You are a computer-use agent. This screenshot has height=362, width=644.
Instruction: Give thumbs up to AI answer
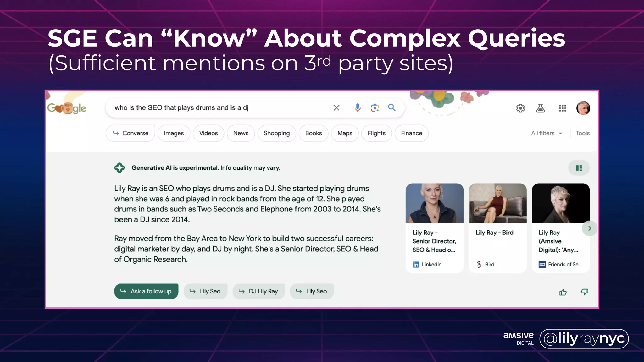click(563, 292)
